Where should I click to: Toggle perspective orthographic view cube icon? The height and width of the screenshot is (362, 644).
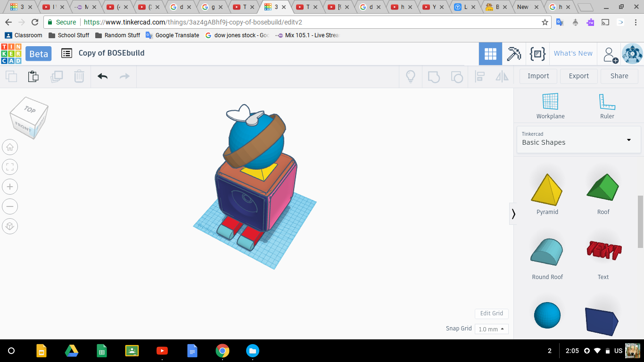coord(10,226)
